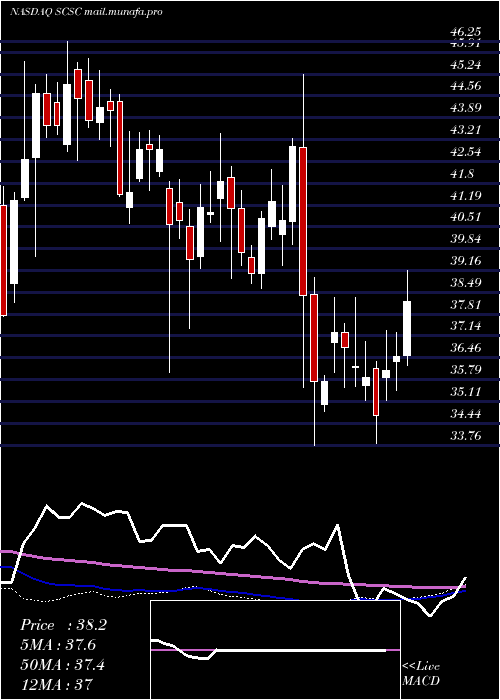Viewport: 500px width, 700px height.
Task: Open the Live MACD inset chart box
Action: click(275, 650)
